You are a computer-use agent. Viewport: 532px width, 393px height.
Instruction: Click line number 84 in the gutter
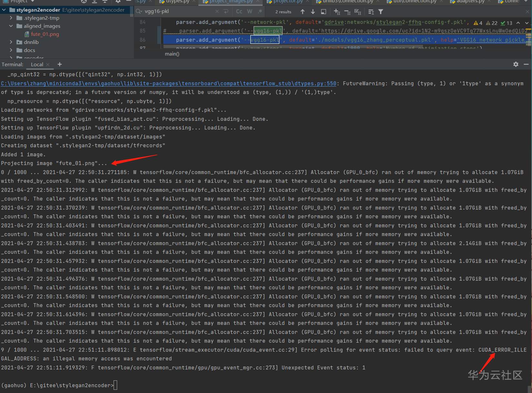click(143, 22)
